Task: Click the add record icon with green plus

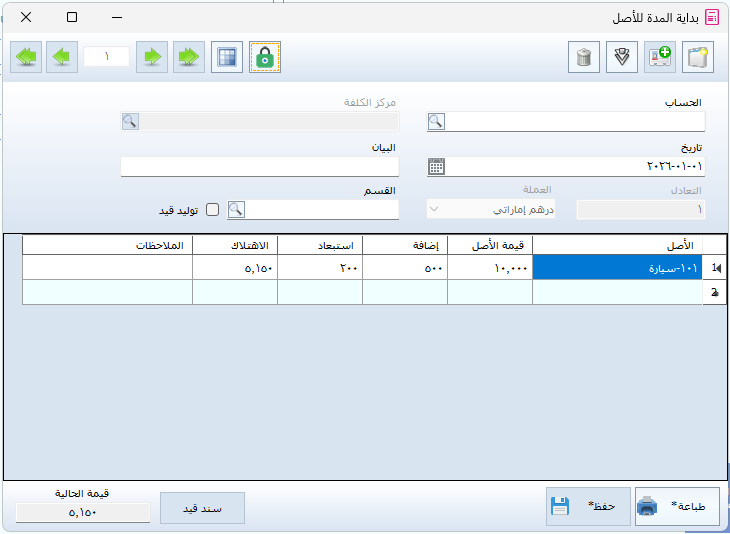Action: [661, 57]
